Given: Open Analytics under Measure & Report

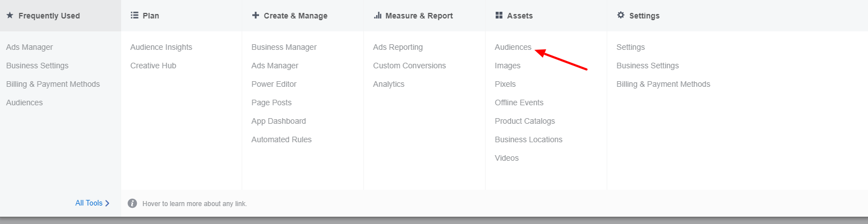Looking at the screenshot, I should click(x=389, y=85).
